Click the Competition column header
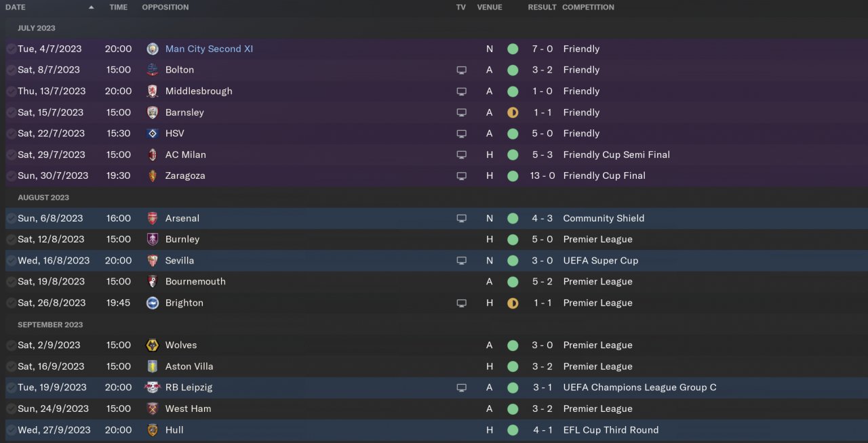This screenshot has height=443, width=868. (x=588, y=7)
